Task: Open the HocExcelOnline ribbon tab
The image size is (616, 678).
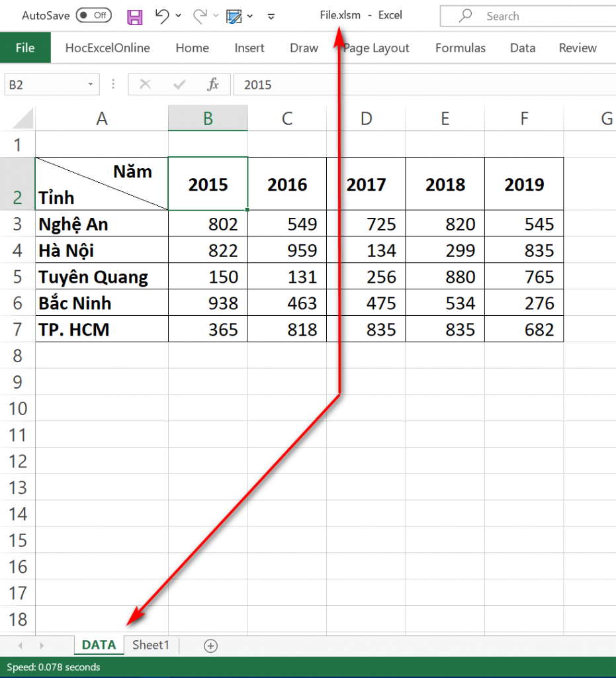Action: pyautogui.click(x=107, y=48)
